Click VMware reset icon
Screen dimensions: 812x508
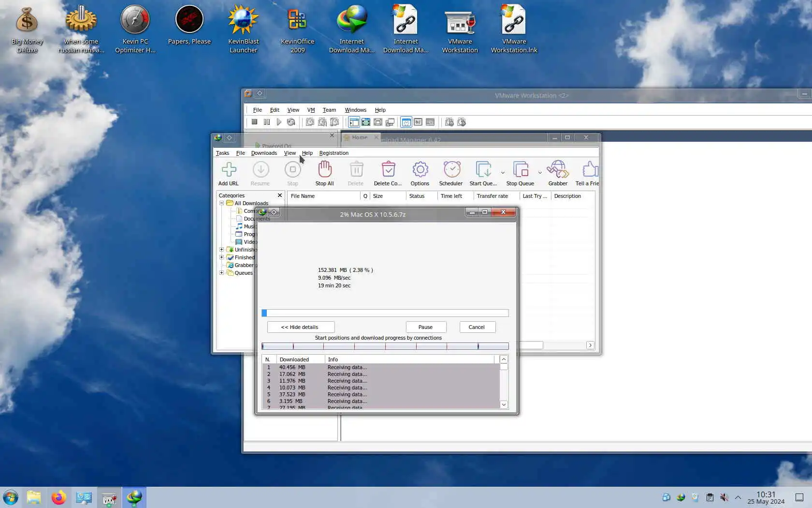291,122
